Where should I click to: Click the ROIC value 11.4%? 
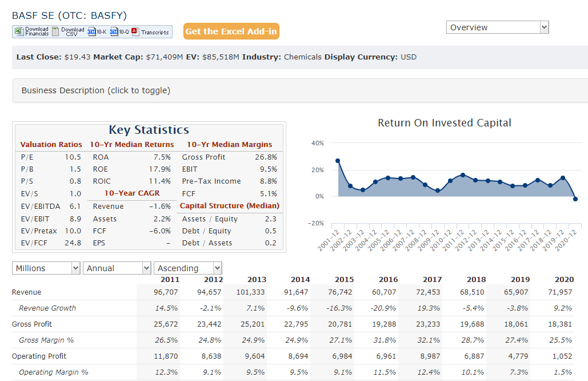tap(160, 181)
